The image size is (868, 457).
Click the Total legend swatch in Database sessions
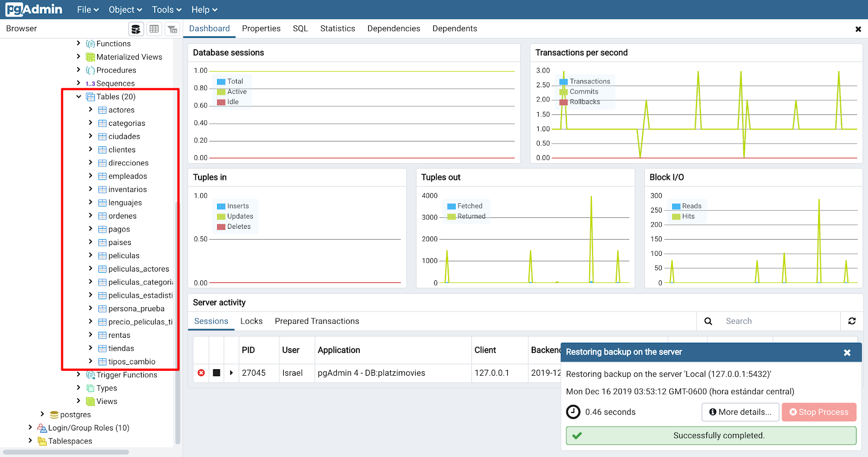221,82
